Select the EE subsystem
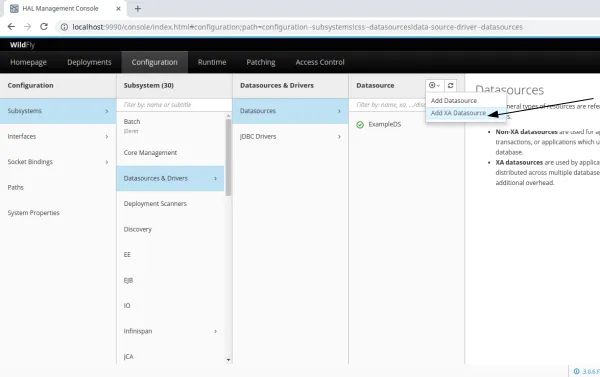The width and height of the screenshot is (600, 377). coord(170,255)
